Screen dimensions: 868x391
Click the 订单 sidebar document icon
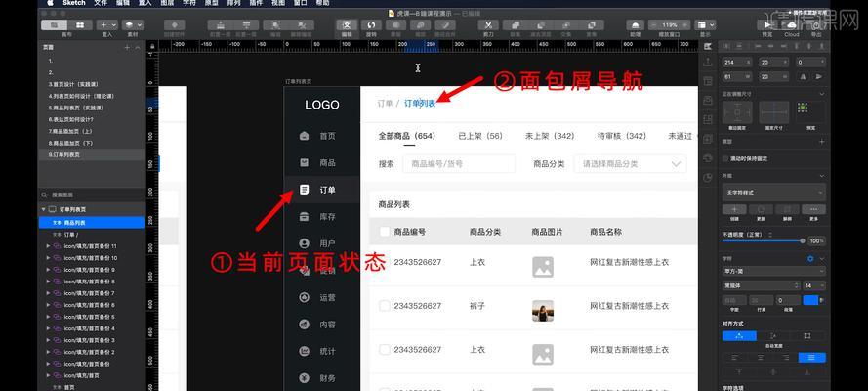point(304,190)
